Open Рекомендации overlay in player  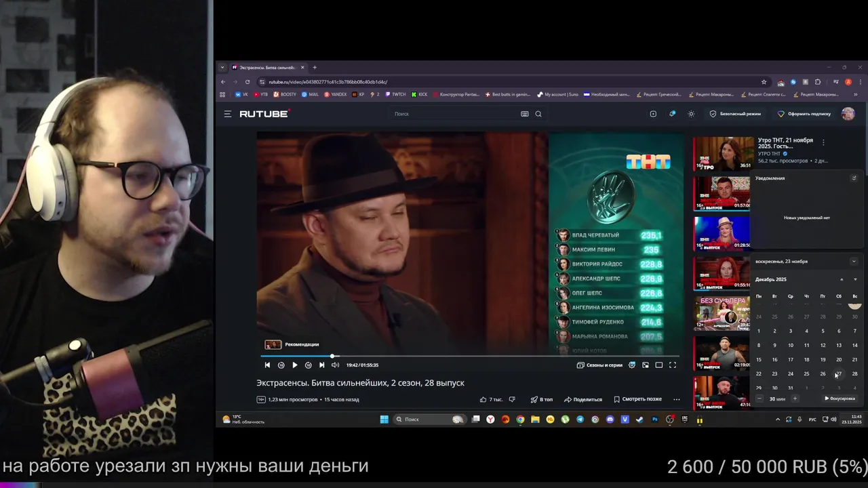(292, 344)
